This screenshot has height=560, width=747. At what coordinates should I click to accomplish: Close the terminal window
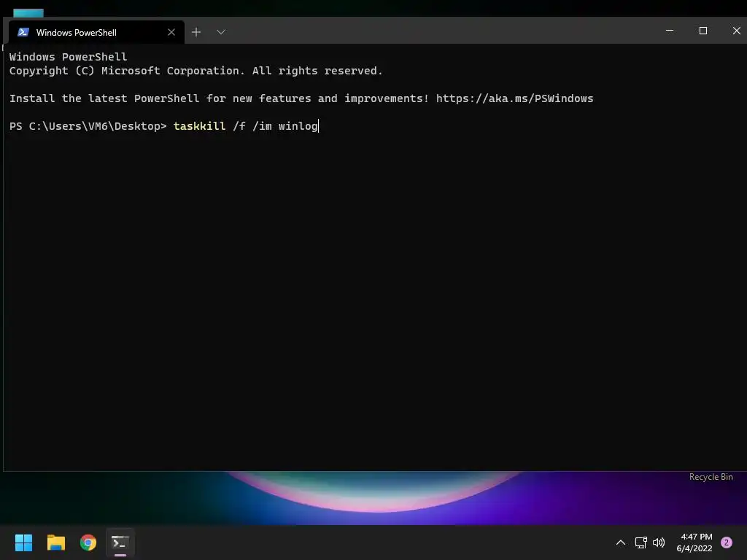tap(736, 31)
